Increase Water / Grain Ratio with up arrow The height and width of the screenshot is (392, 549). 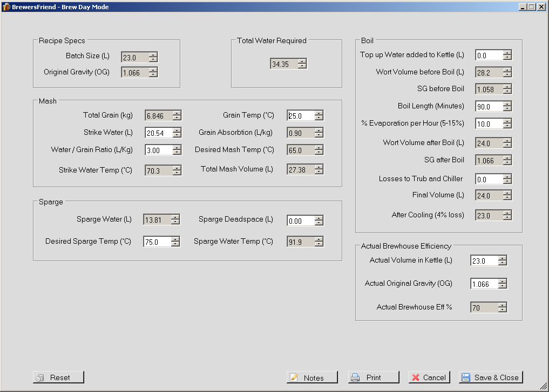click(x=177, y=148)
